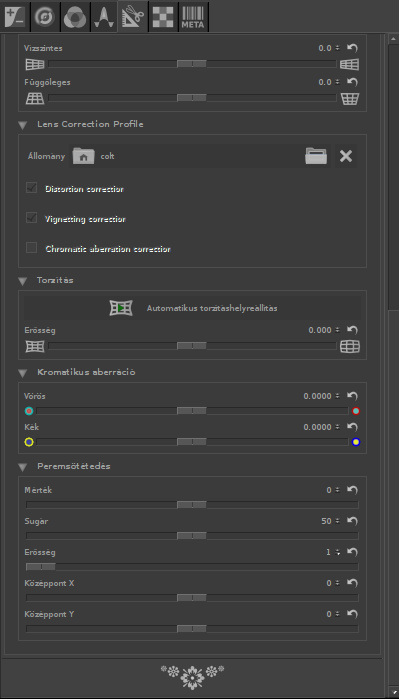Open the Exposure tab icon
399x699 pixels.
pos(16,16)
